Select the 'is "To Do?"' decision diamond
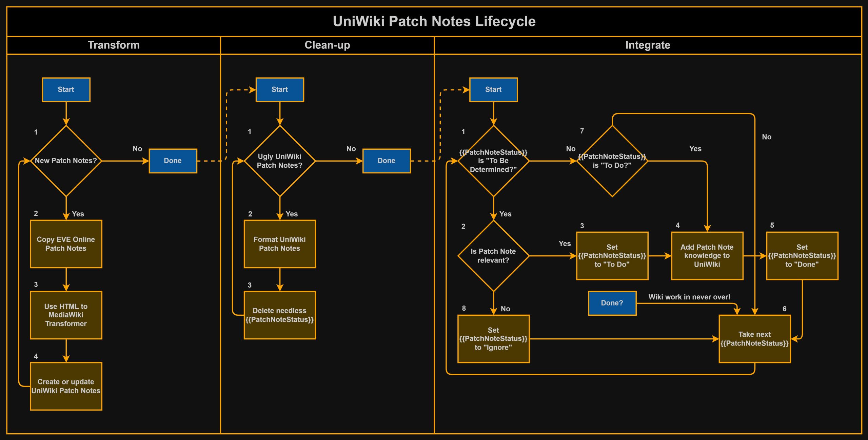The width and height of the screenshot is (868, 440). pos(612,161)
